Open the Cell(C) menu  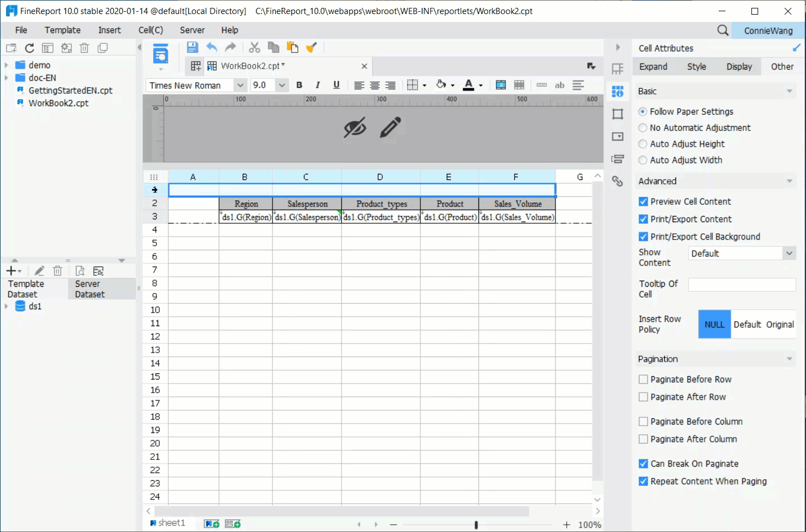(151, 30)
